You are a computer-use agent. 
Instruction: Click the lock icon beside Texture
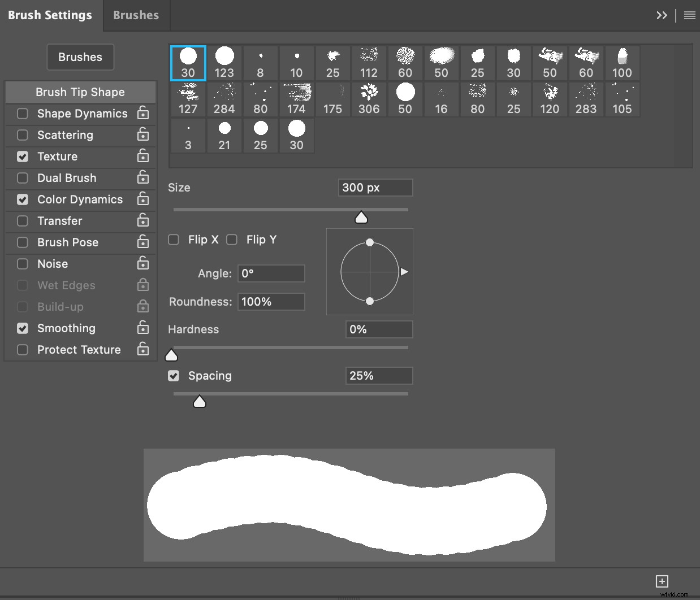point(143,156)
